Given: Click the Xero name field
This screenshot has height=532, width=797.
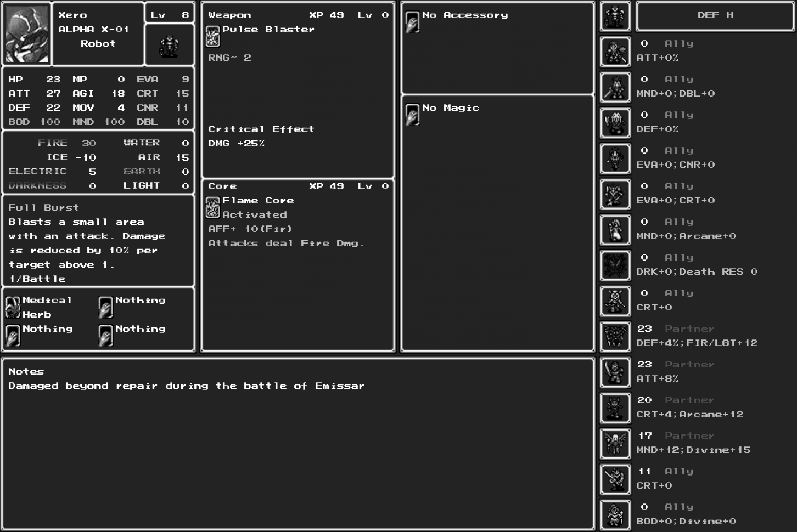Looking at the screenshot, I should click(72, 15).
